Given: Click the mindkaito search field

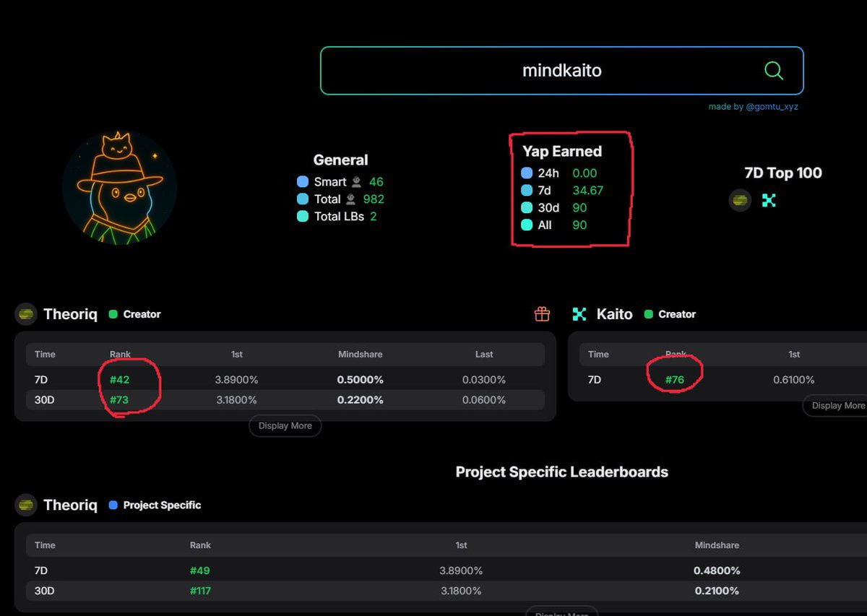Looking at the screenshot, I should (x=561, y=71).
